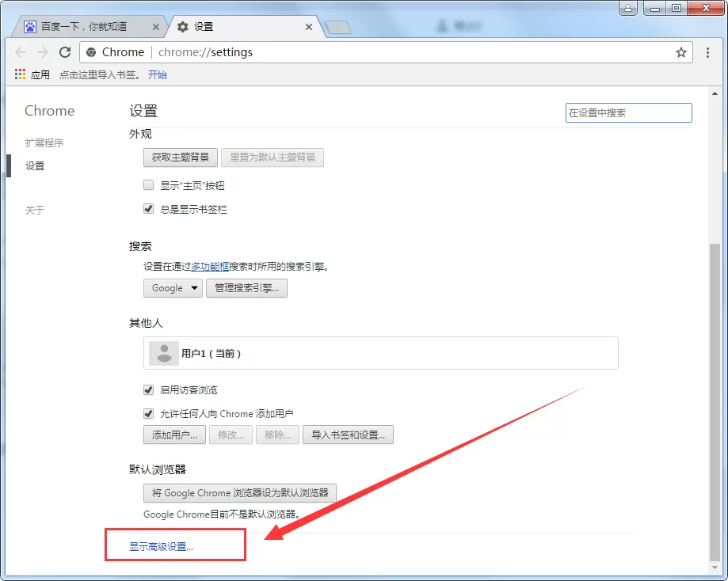Image resolution: width=728 pixels, height=581 pixels.
Task: Click the 在设置中搜索 search field
Action: [629, 112]
